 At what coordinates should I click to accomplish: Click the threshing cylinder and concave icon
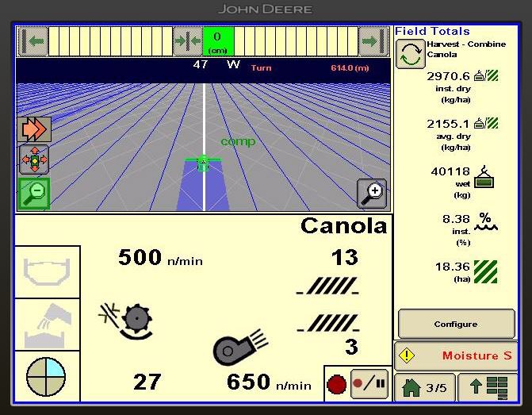pos(126,321)
